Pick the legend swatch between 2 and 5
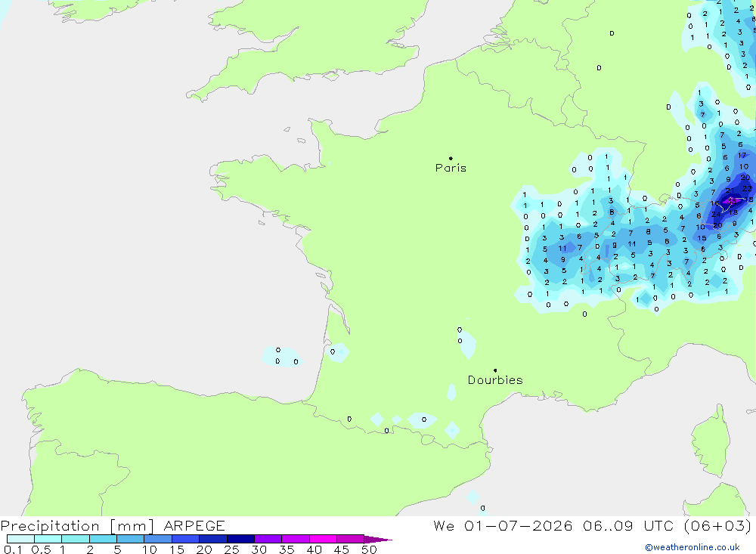The image size is (756, 554). click(x=103, y=539)
